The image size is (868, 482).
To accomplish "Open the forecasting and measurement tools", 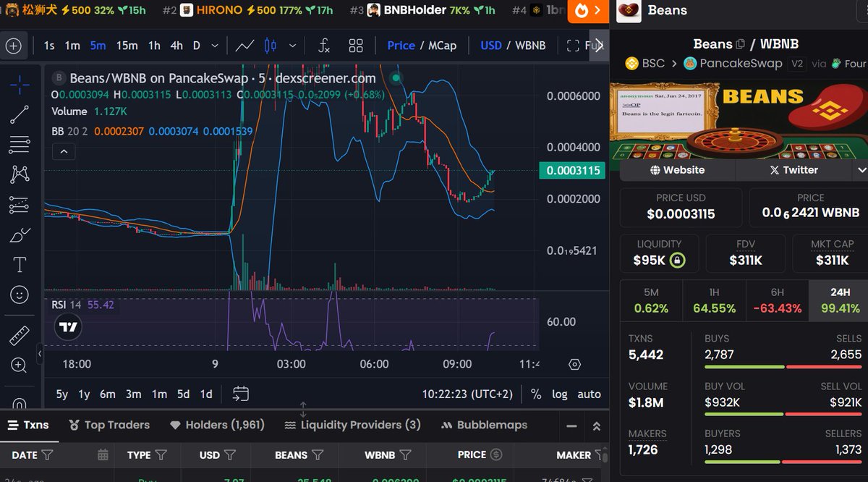I will [x=20, y=205].
